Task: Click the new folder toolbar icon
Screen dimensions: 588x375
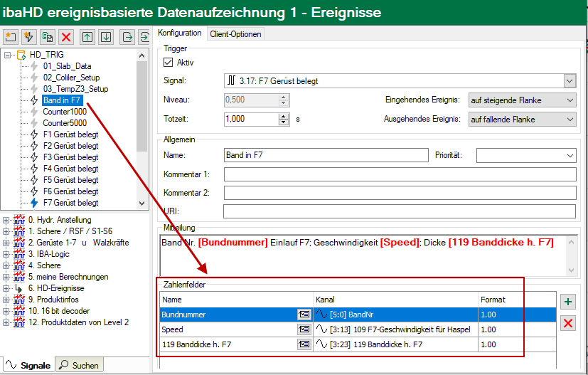Action: (x=10, y=36)
